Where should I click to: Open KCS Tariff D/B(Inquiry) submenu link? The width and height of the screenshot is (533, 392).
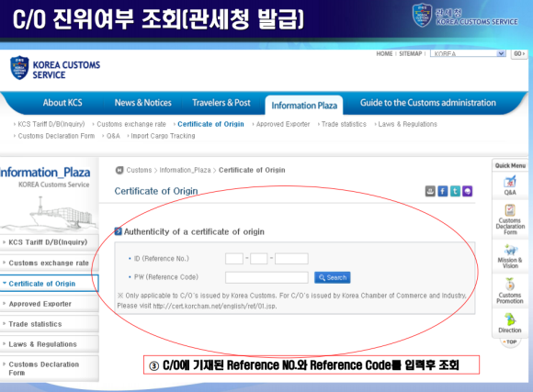51,124
